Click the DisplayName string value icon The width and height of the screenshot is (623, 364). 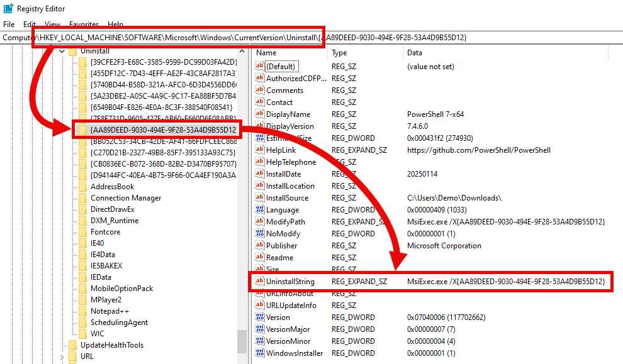[259, 114]
